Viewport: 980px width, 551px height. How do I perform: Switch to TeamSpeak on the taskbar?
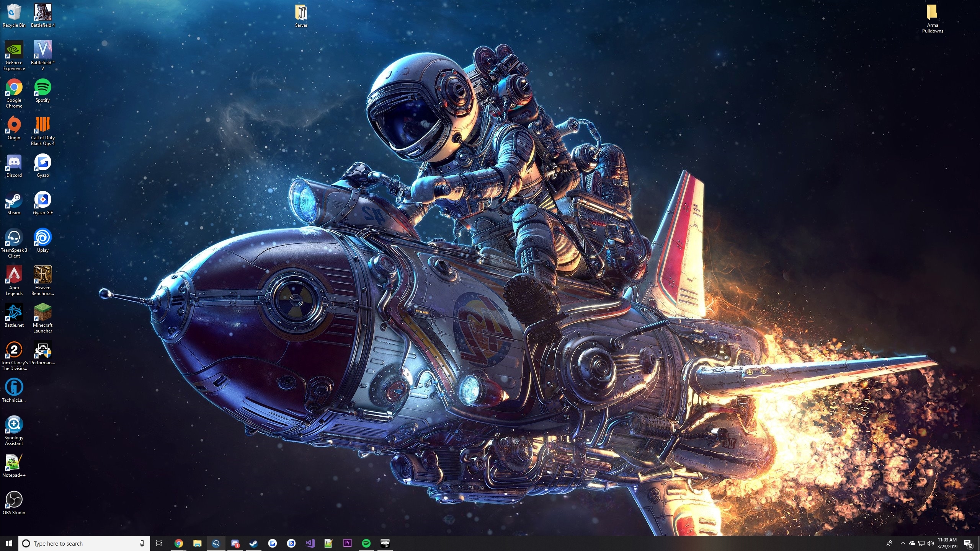pyautogui.click(x=216, y=543)
